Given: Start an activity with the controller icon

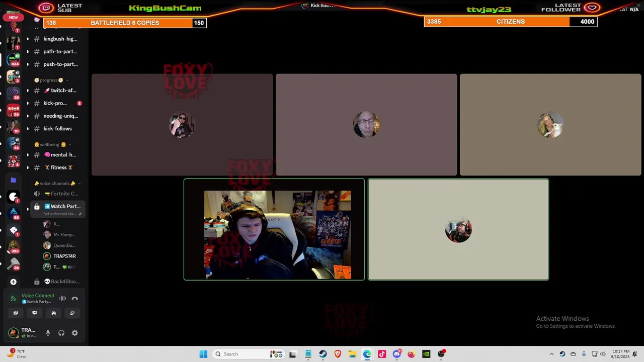Looking at the screenshot, I should point(54,313).
